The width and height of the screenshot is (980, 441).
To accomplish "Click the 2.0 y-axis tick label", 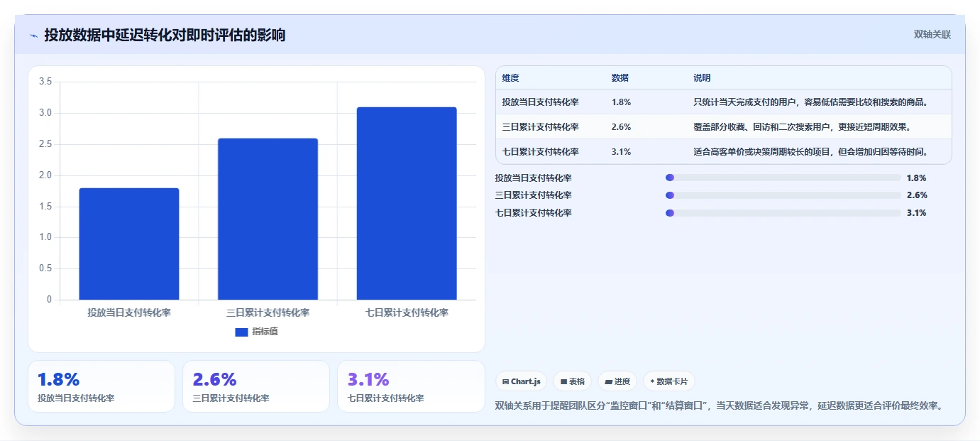I will pyautogui.click(x=45, y=175).
